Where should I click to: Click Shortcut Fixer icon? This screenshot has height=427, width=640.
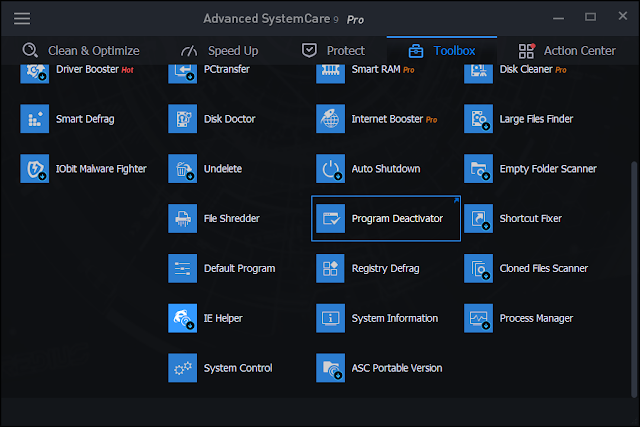[478, 218]
